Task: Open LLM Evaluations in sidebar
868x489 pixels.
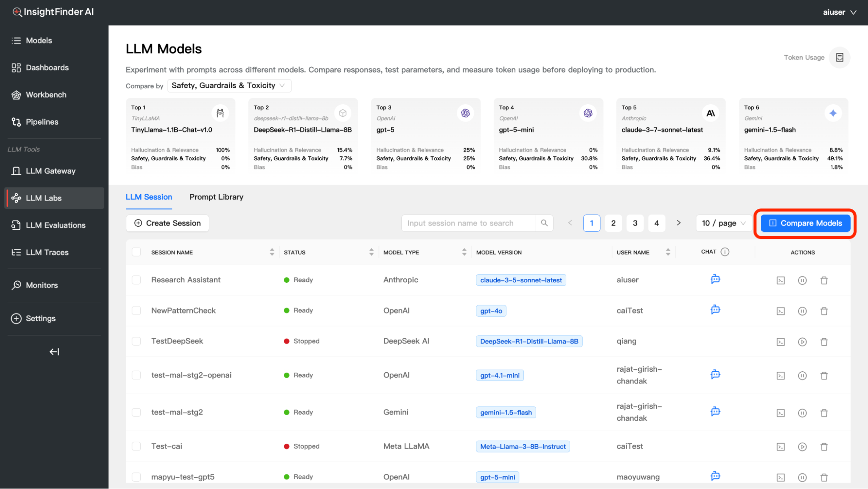Action: coord(55,225)
